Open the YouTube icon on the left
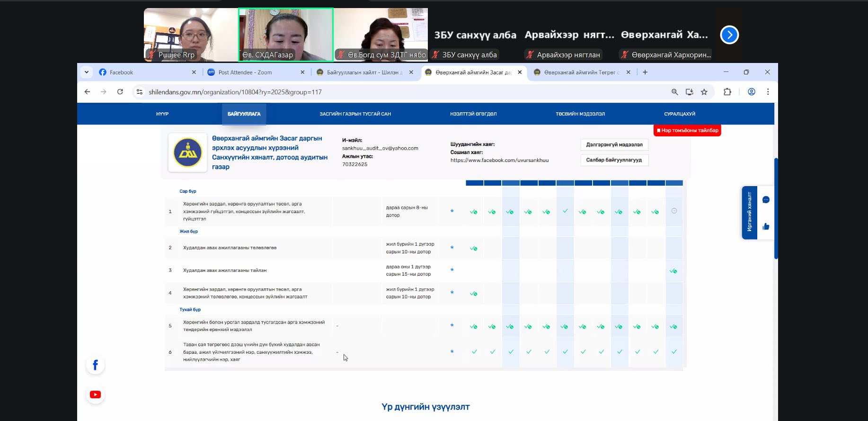Image resolution: width=868 pixels, height=421 pixels. 95,394
